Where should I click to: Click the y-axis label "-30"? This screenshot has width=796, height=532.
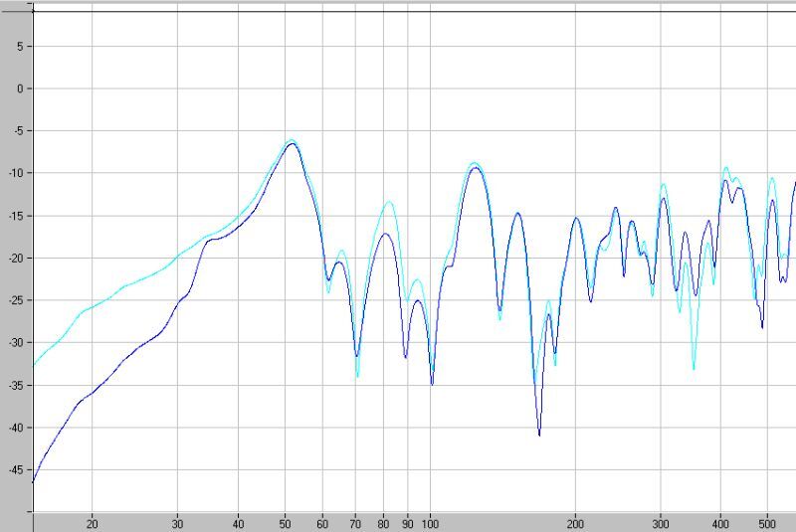click(16, 342)
